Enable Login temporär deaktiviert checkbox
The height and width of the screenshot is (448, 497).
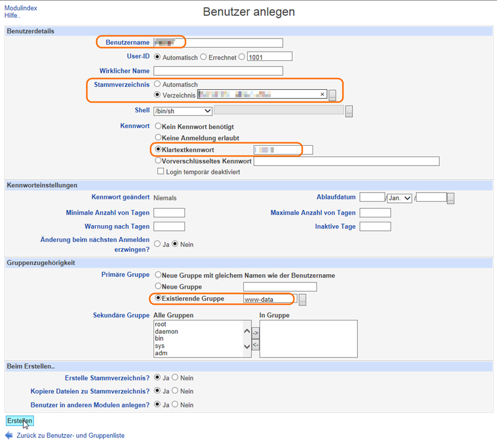(x=160, y=171)
